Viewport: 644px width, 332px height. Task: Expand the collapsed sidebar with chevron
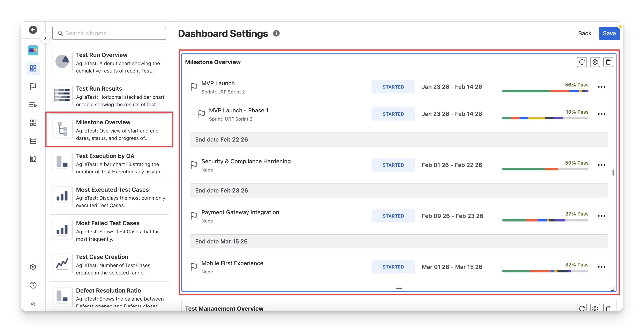(x=45, y=38)
